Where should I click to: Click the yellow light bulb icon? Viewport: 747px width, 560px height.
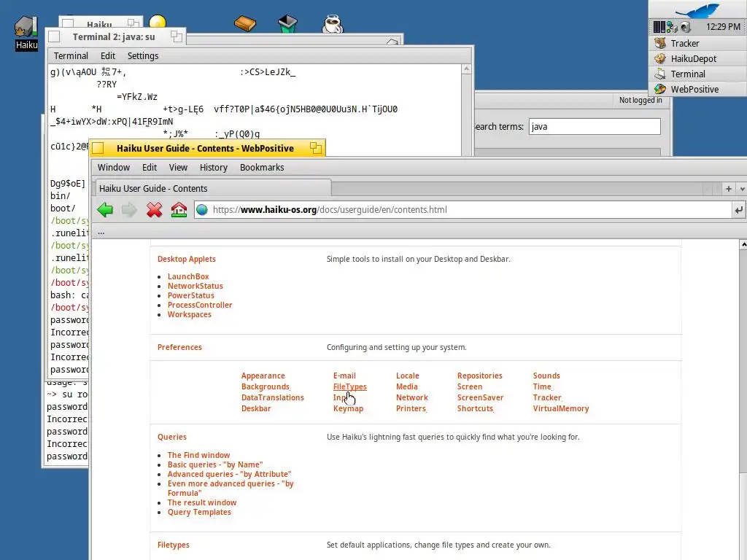(158, 22)
